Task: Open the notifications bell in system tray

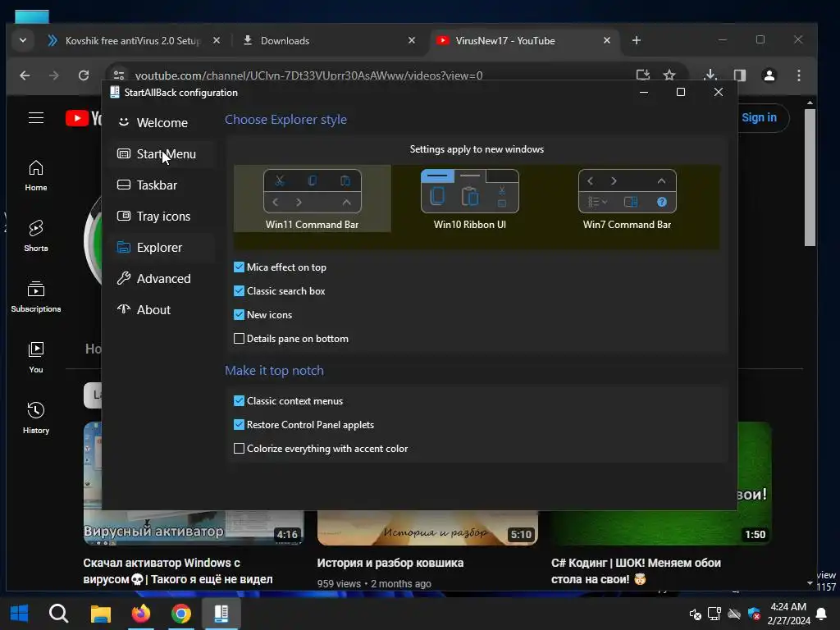Action: click(x=821, y=614)
